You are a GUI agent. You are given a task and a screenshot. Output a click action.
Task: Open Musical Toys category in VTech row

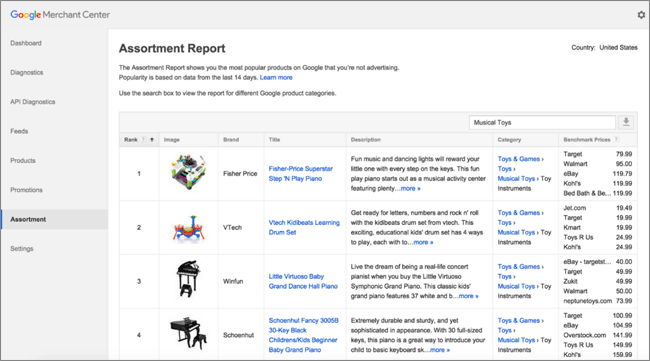(x=516, y=233)
